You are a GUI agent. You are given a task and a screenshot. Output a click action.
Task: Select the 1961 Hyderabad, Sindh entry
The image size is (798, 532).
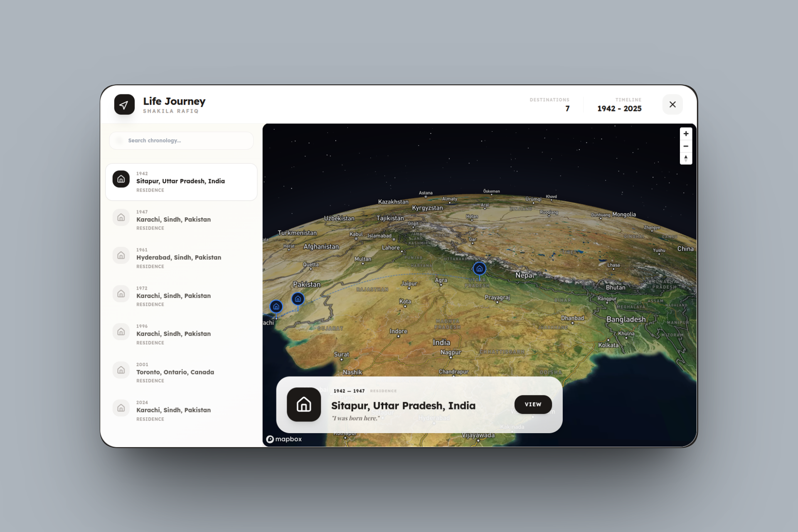(181, 258)
